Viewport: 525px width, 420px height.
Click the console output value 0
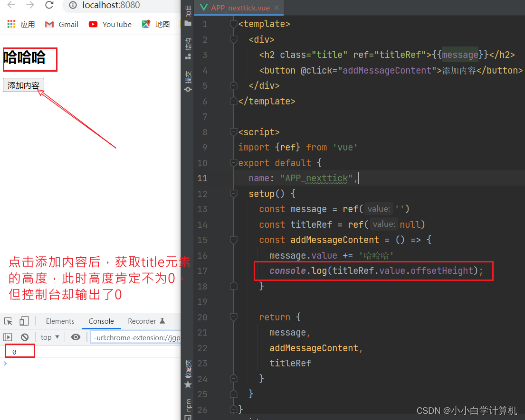click(x=14, y=352)
